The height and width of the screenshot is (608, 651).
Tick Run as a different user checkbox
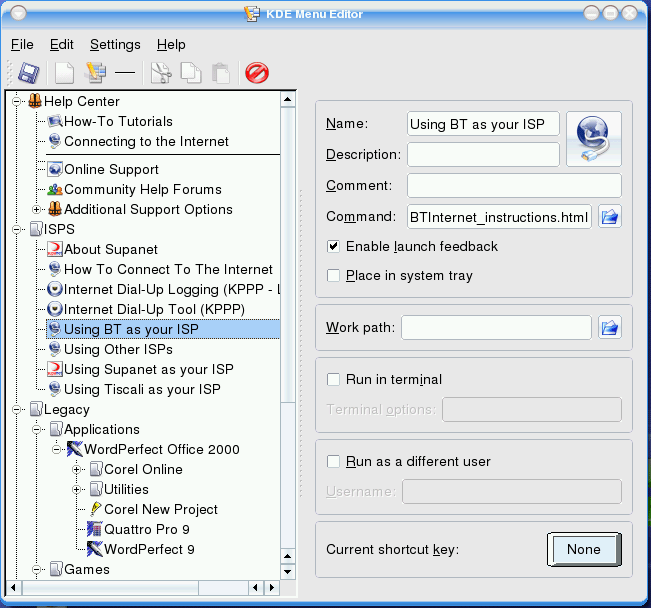334,461
